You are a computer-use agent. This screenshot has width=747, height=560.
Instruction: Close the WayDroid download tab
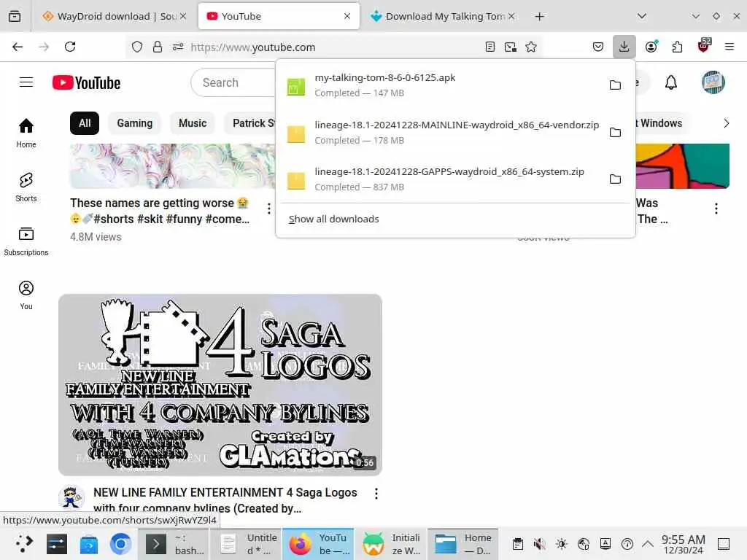coord(183,16)
